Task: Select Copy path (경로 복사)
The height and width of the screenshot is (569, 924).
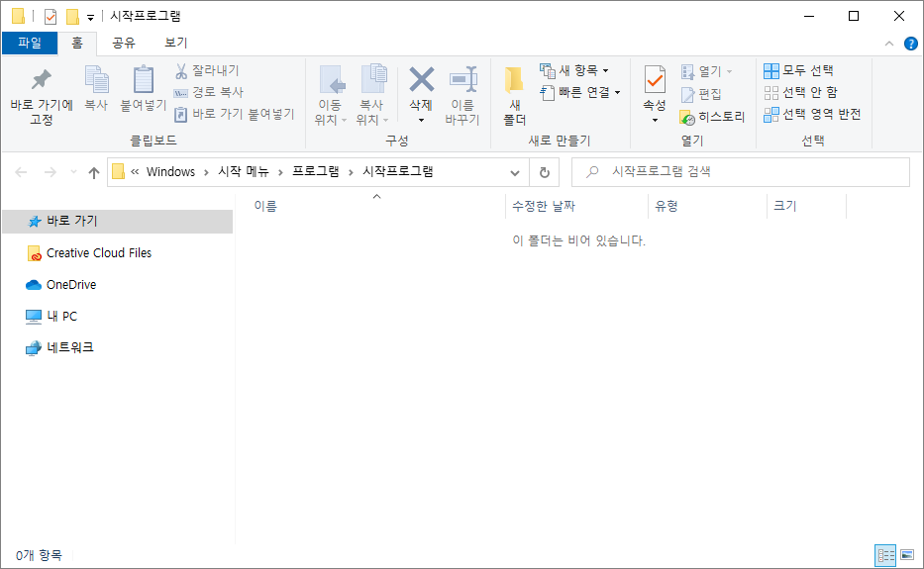Action: (209, 92)
